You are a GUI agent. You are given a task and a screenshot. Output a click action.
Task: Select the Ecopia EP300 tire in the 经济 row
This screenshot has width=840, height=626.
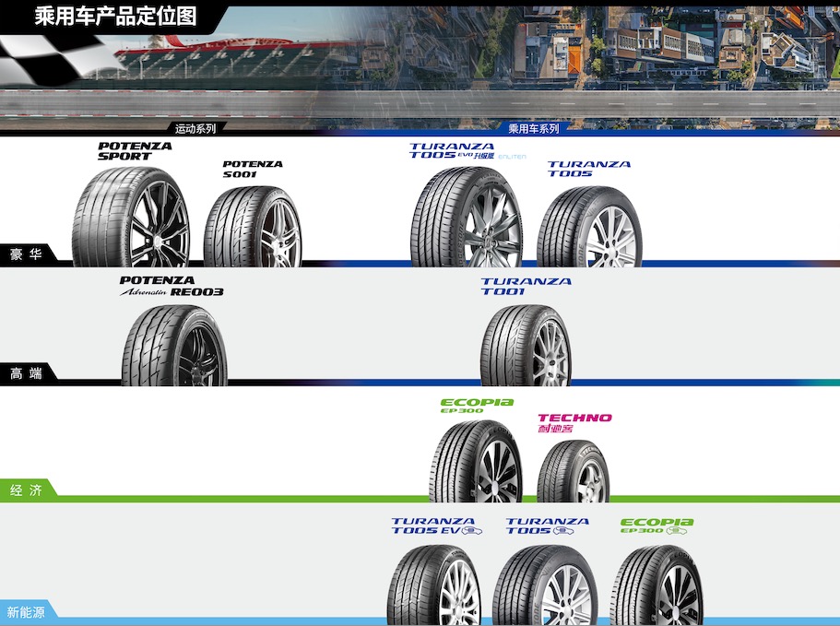tap(476, 461)
